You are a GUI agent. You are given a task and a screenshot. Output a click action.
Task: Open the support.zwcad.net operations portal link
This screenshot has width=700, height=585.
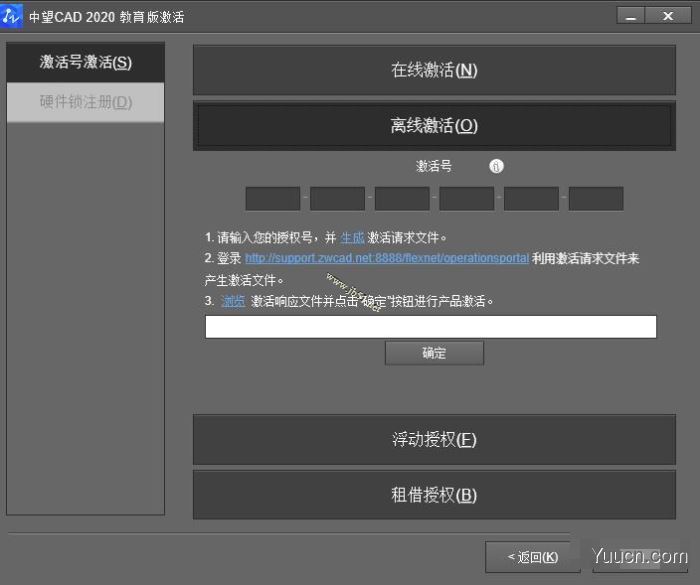click(x=387, y=258)
